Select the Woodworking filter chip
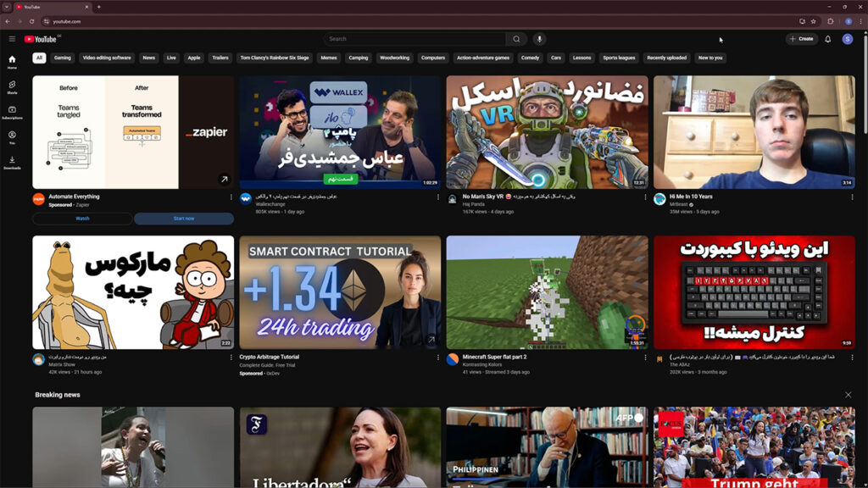This screenshot has height=488, width=868. [394, 58]
